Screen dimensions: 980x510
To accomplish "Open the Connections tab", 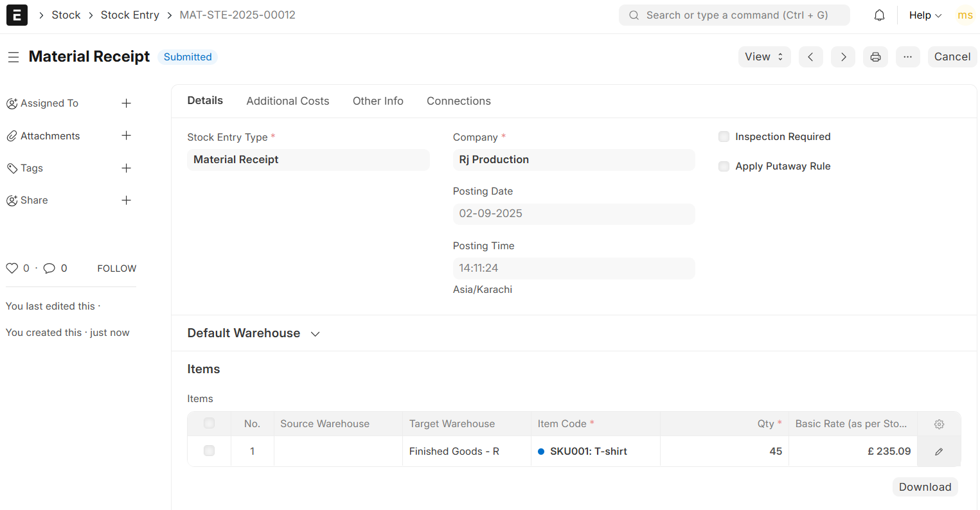I will (459, 101).
